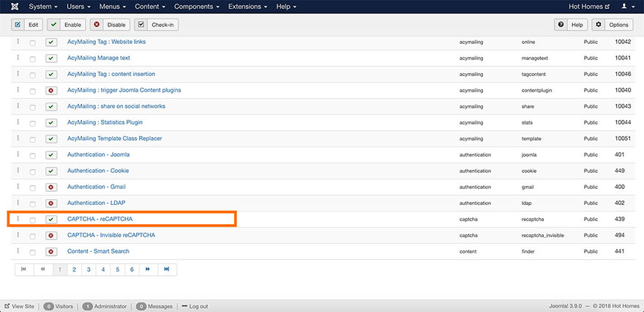Select checkbox for AcyMailing Manage text
This screenshot has height=312, width=644.
click(x=32, y=59)
